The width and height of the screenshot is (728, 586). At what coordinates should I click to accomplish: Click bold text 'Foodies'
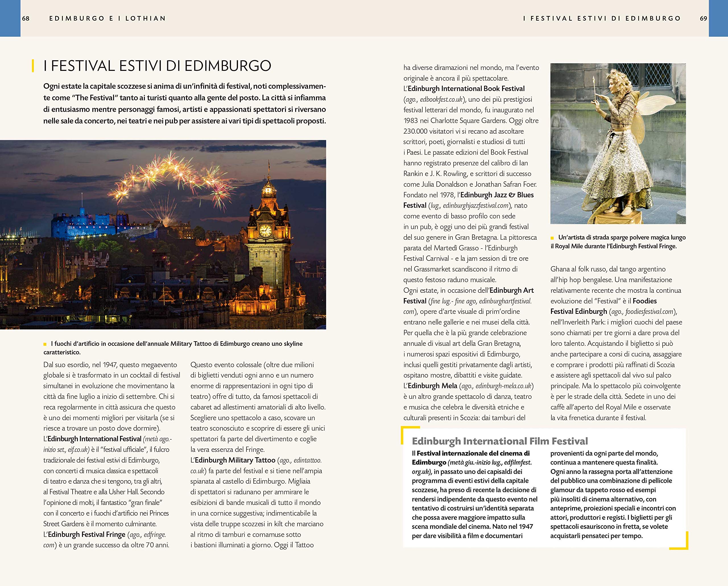coord(645,301)
